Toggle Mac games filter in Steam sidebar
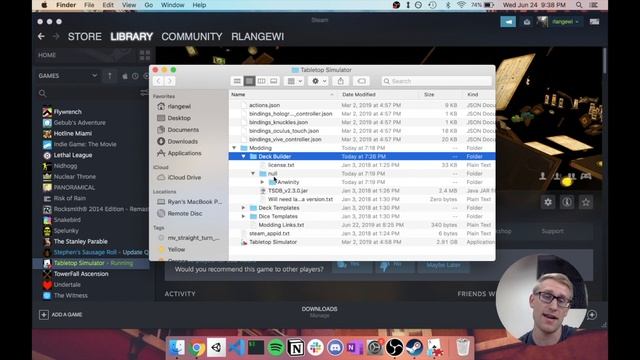 (x=125, y=76)
